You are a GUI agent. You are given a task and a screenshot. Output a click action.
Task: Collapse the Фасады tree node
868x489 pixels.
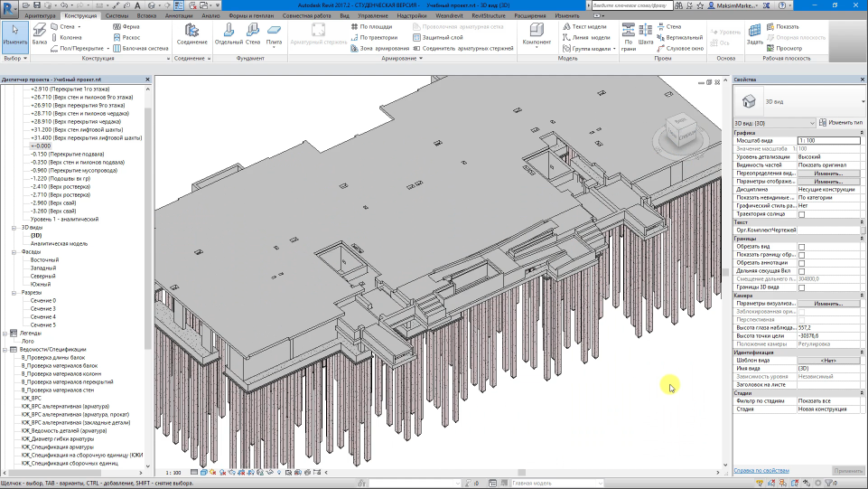(14, 252)
